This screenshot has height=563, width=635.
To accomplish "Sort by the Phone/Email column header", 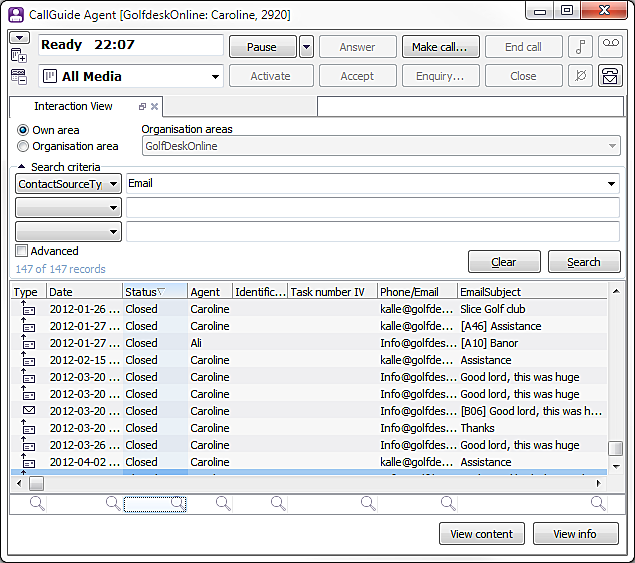I will tap(417, 292).
